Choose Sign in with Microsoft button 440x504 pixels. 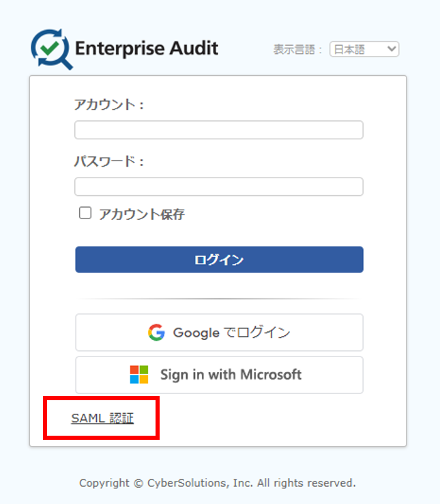tap(220, 375)
